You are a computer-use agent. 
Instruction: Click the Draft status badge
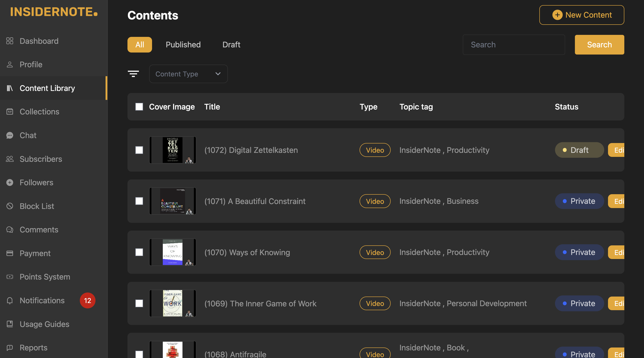click(x=580, y=150)
